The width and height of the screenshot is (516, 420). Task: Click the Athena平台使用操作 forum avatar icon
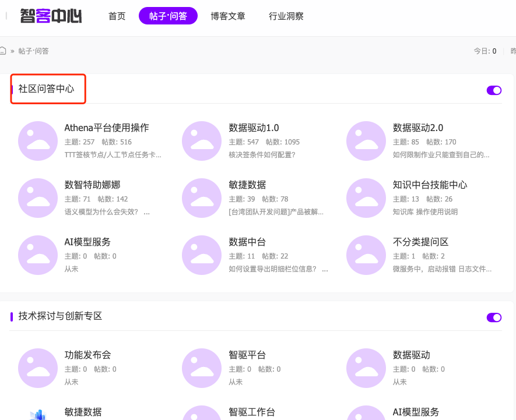click(37, 141)
